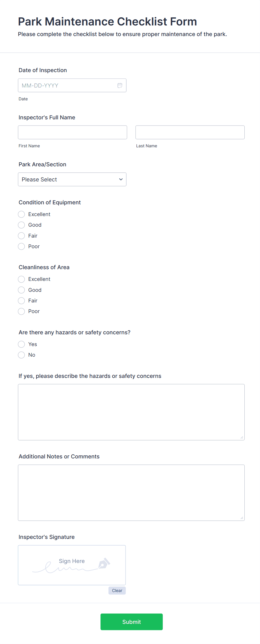Open the Park Area/Section dropdown
This screenshot has width=260, height=644.
coord(72,179)
